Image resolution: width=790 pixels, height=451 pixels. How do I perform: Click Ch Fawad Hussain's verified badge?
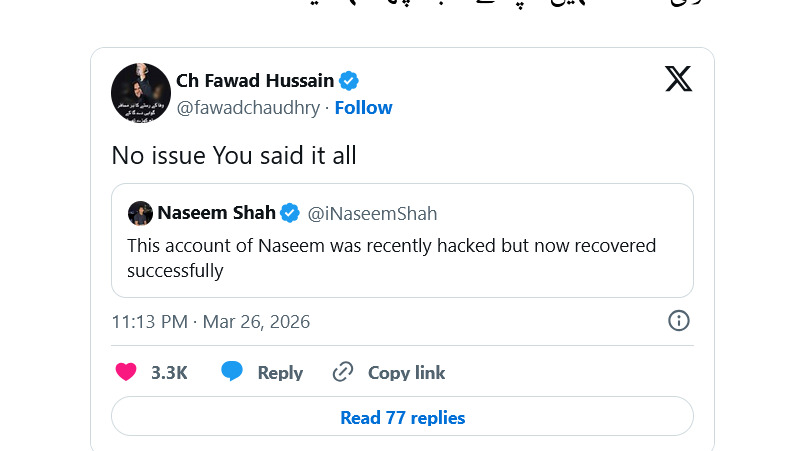point(349,81)
